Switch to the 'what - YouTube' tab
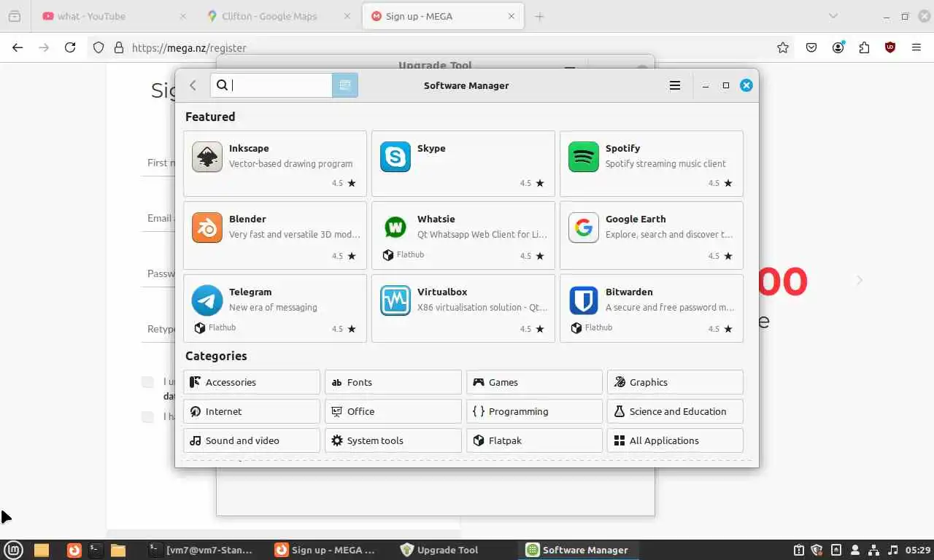This screenshot has height=560, width=934. click(113, 16)
